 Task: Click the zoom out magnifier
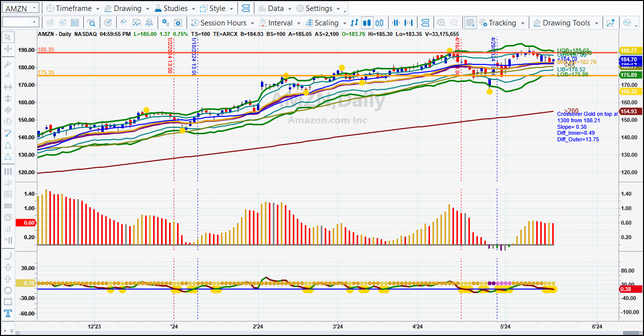tap(454, 22)
